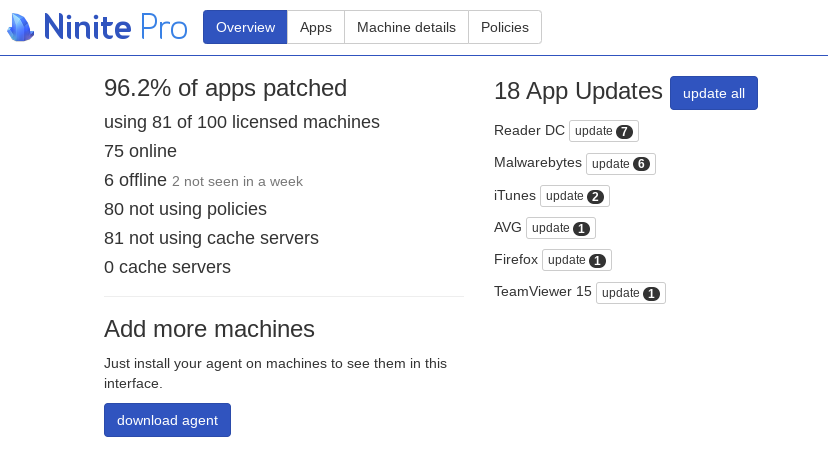The height and width of the screenshot is (459, 828).
Task: Click the Malwarebytes app name
Action: (x=538, y=163)
